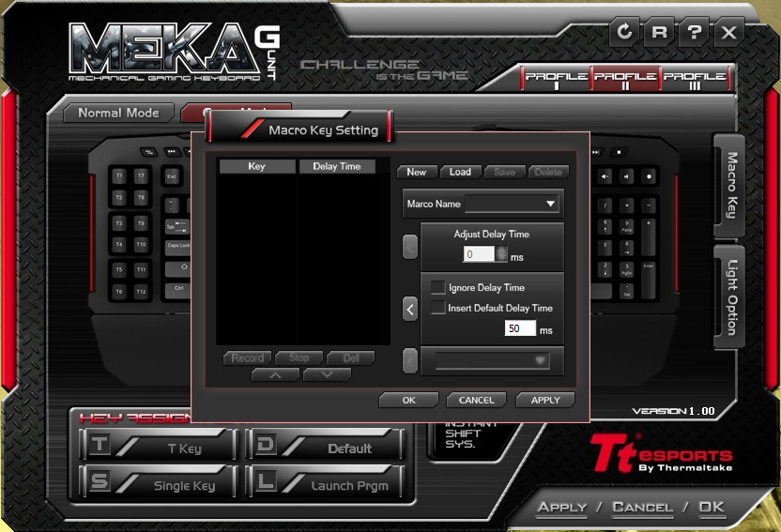Image resolution: width=781 pixels, height=532 pixels.
Task: Click the Load macro button
Action: [460, 173]
